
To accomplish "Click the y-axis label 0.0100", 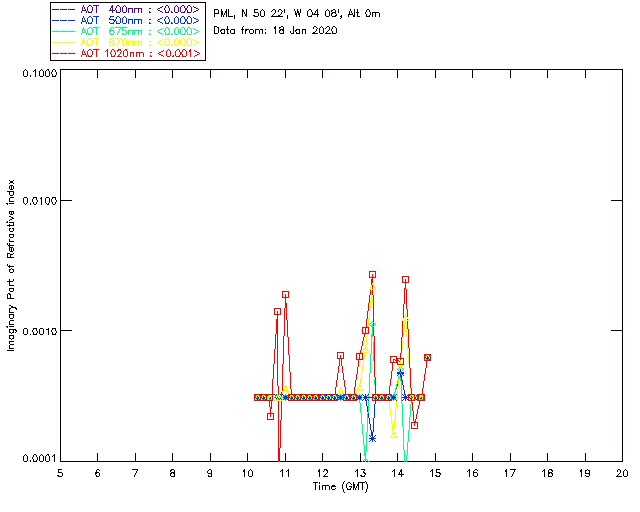I will click(39, 201).
